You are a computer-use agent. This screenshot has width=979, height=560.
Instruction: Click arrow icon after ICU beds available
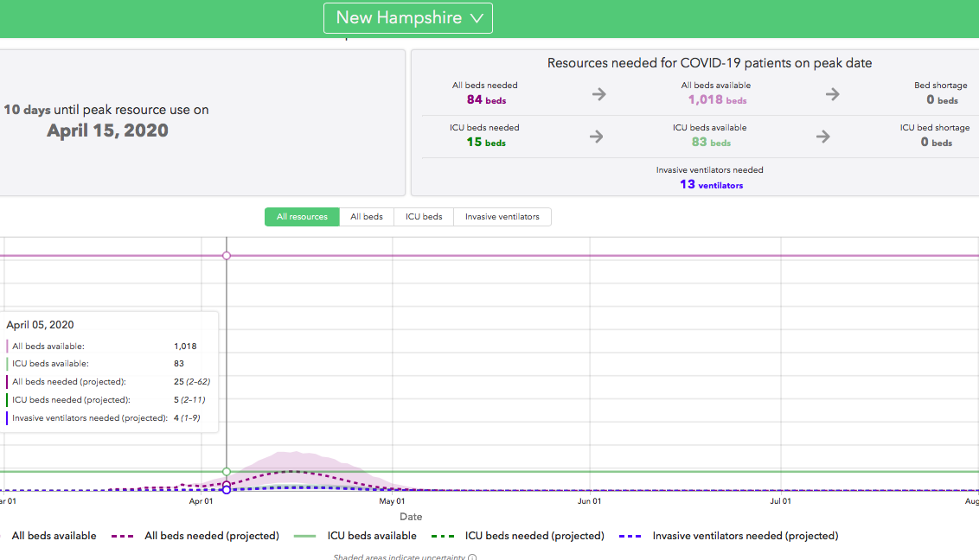[x=822, y=137]
